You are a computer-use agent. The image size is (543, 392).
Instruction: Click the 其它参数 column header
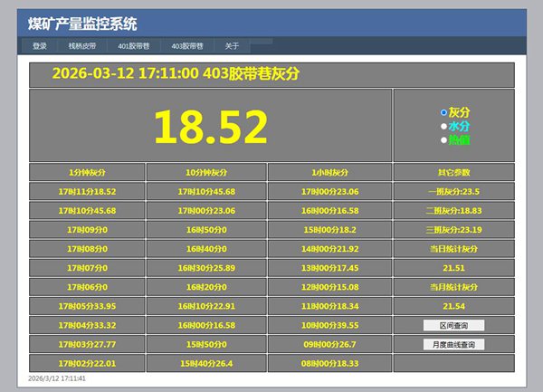click(453, 172)
